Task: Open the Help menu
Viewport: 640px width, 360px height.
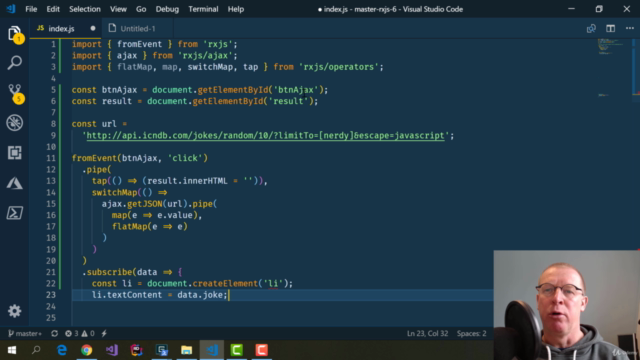Action: (x=236, y=9)
